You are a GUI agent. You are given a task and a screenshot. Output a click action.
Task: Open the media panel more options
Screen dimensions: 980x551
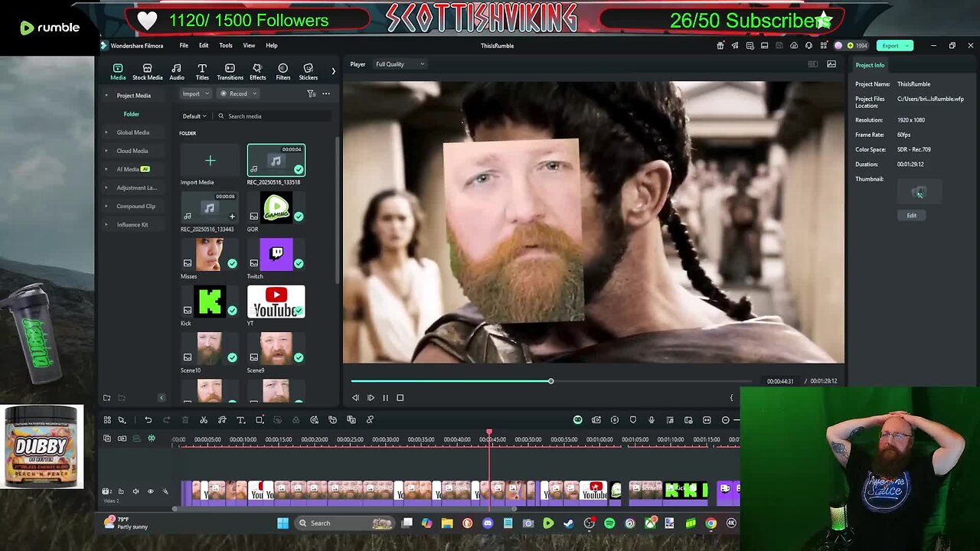click(x=326, y=93)
